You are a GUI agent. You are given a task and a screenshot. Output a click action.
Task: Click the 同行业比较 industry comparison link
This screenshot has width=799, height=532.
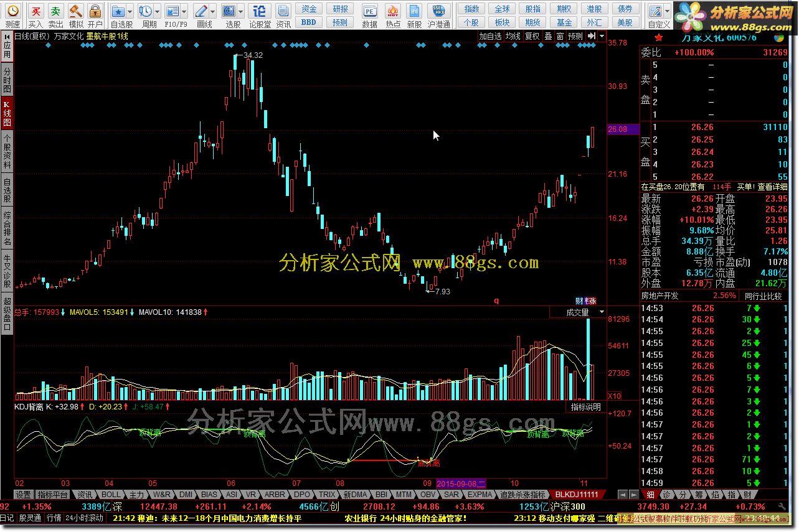(764, 296)
